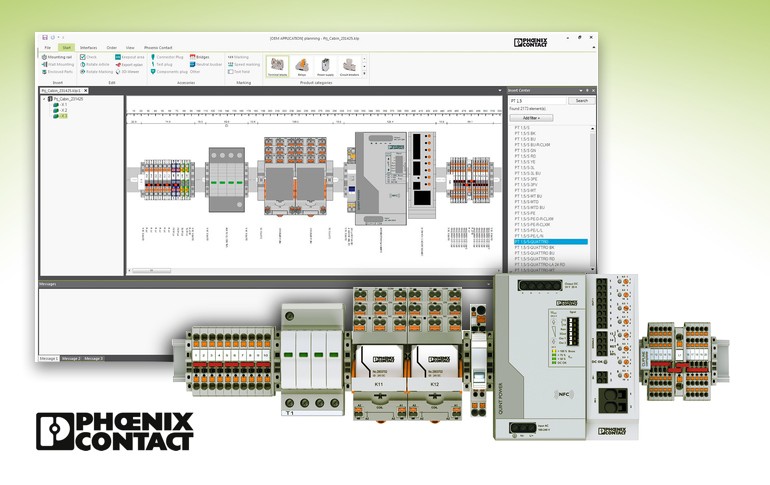This screenshot has width=770, height=485.
Task: Open the Order ribbon tab
Action: 111,48
